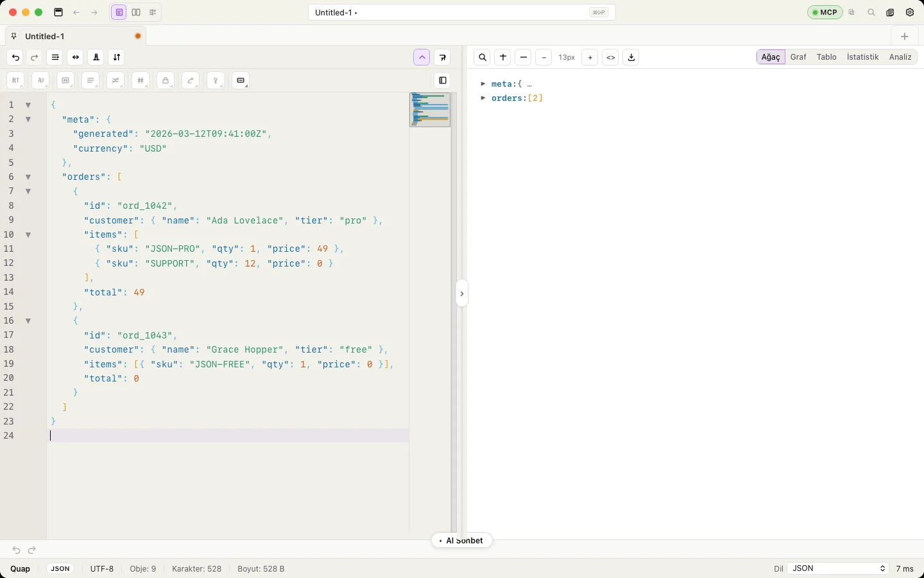Image resolution: width=924 pixels, height=578 pixels.
Task: Click the hash (#) tool icon
Action: pyautogui.click(x=141, y=80)
